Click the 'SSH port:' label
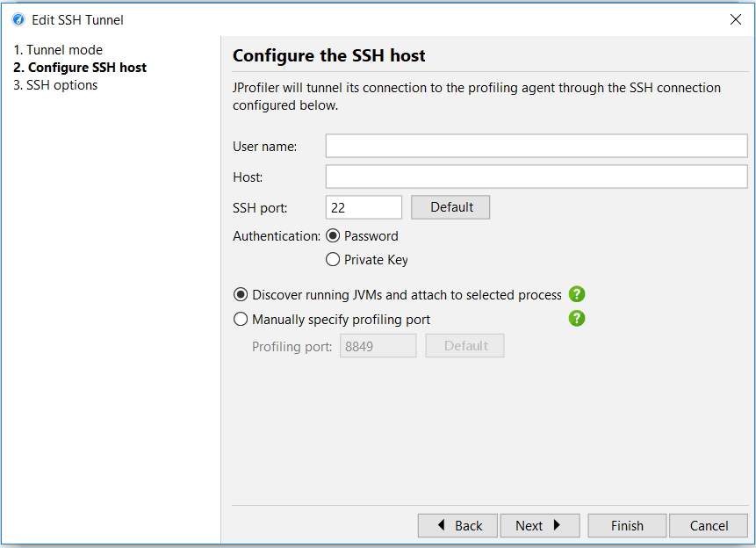The height and width of the screenshot is (548, 756). pos(260,208)
